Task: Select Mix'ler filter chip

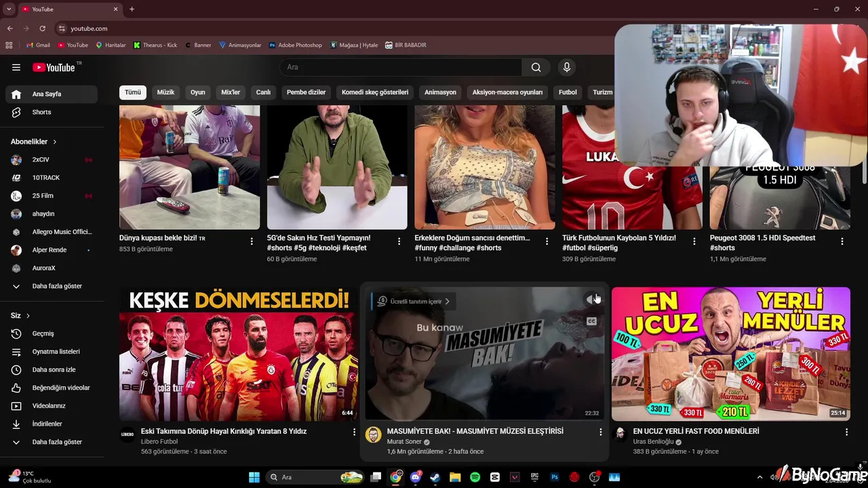Action: coord(231,92)
